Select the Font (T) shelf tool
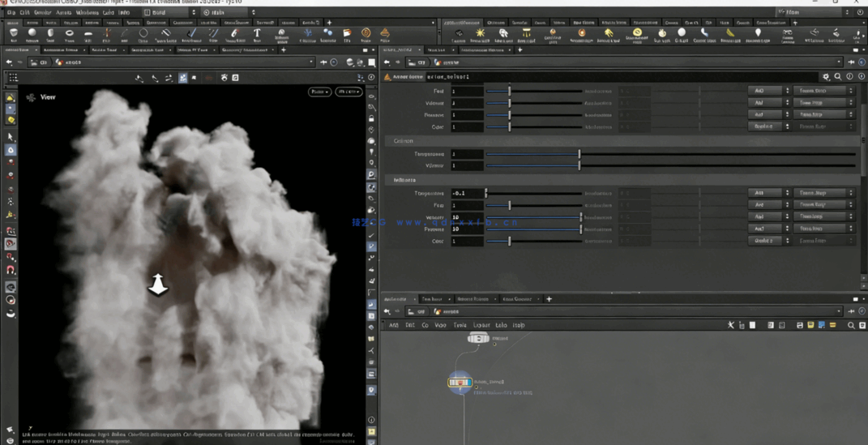The height and width of the screenshot is (445, 868). (257, 36)
